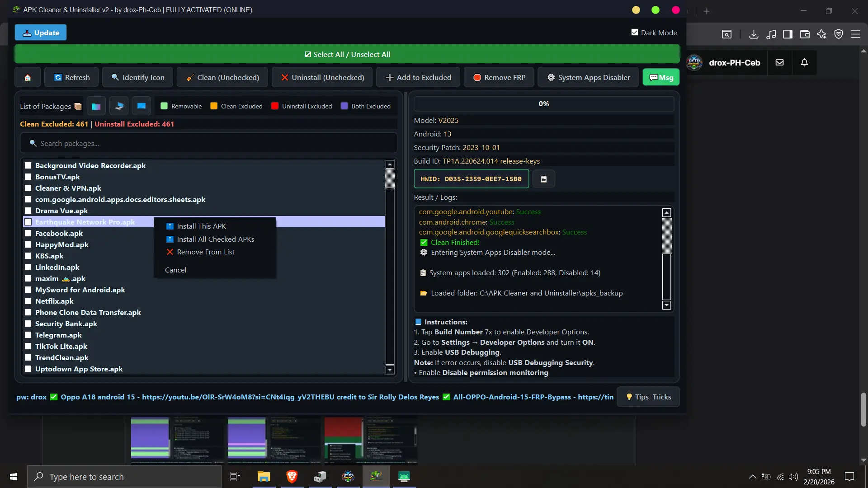Open System Apps Disabler

pos(588,77)
